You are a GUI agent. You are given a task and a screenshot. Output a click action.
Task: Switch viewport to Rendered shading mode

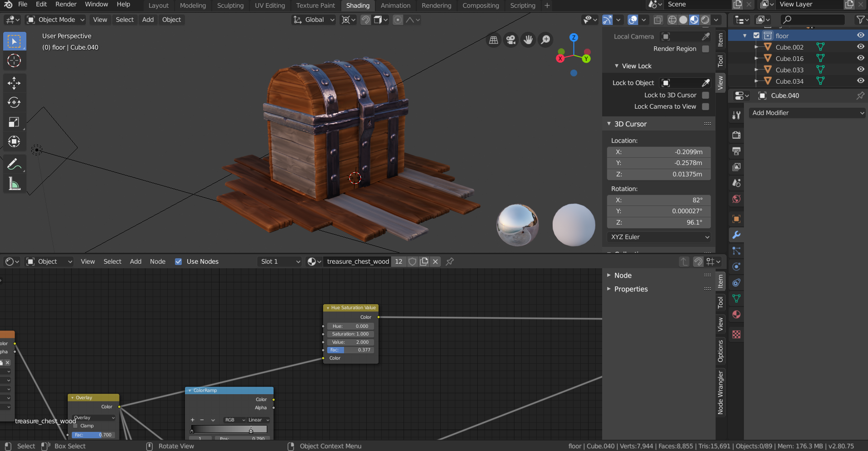[705, 20]
